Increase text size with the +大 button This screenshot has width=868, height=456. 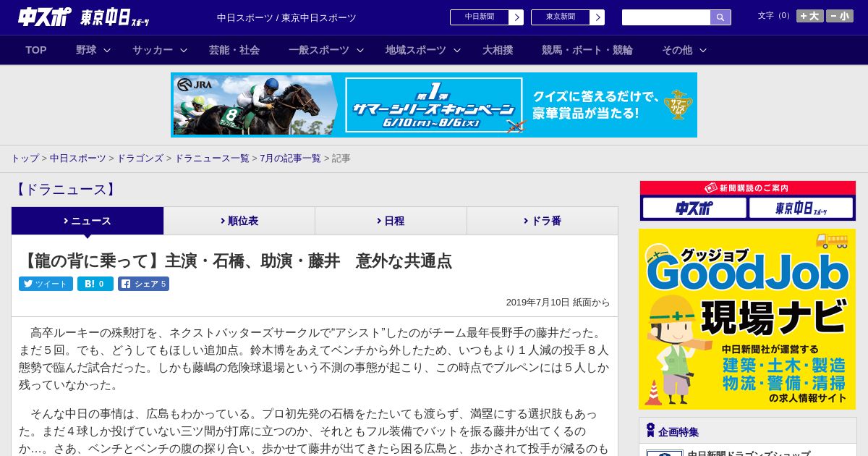click(810, 16)
